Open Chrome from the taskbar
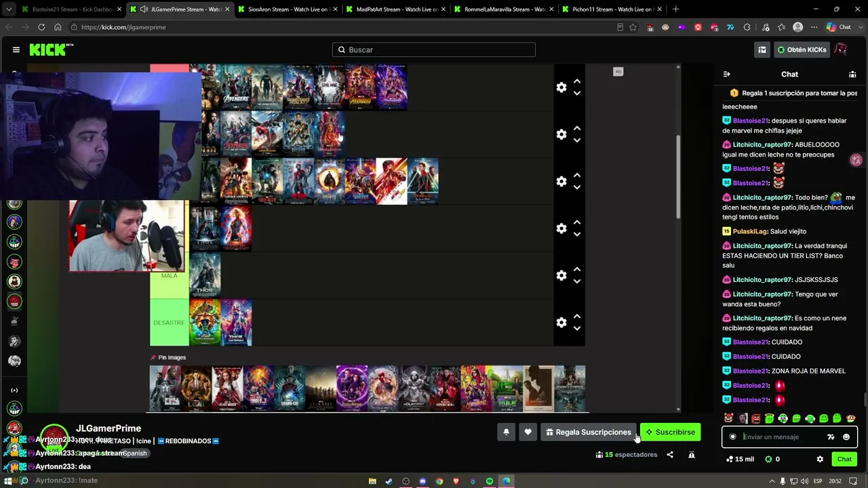The width and height of the screenshot is (868, 488). [x=439, y=481]
